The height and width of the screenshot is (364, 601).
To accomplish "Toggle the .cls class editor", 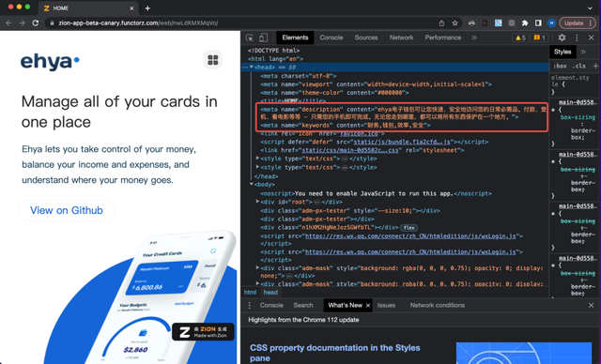I will [578, 66].
